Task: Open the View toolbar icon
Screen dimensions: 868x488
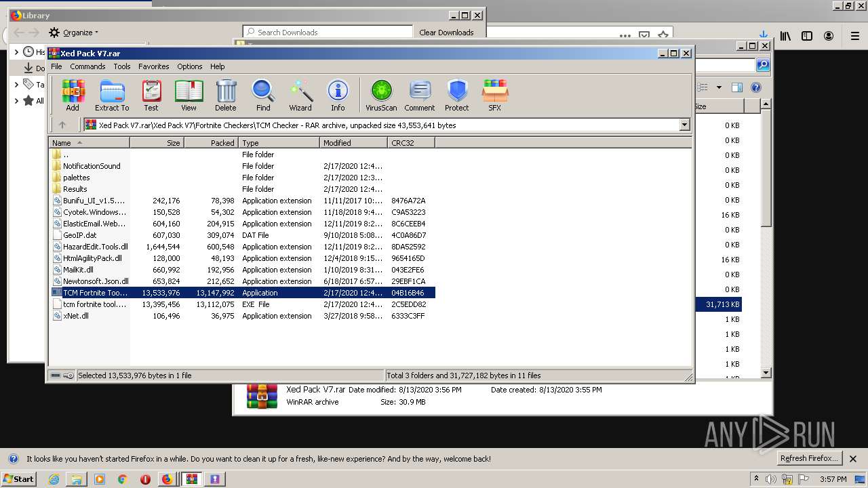Action: pyautogui.click(x=189, y=95)
